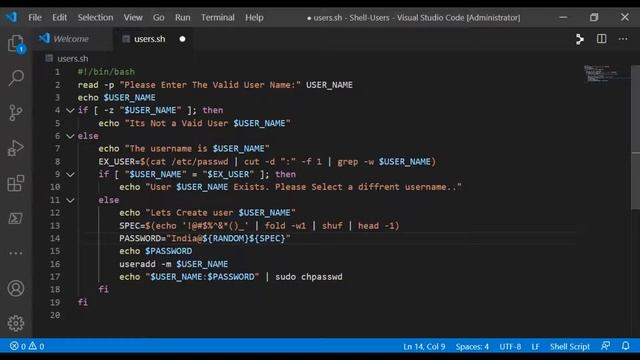Open the View menu
The image size is (640, 360).
[x=133, y=18]
